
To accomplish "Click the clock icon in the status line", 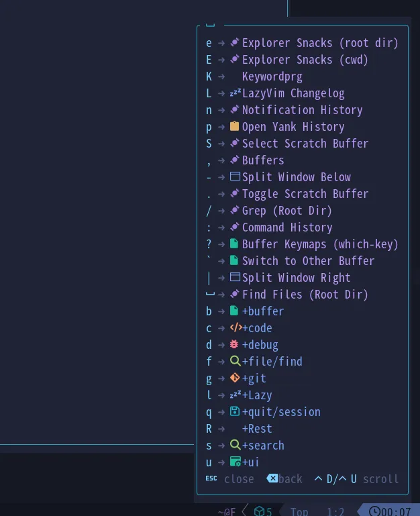I will (x=374, y=511).
